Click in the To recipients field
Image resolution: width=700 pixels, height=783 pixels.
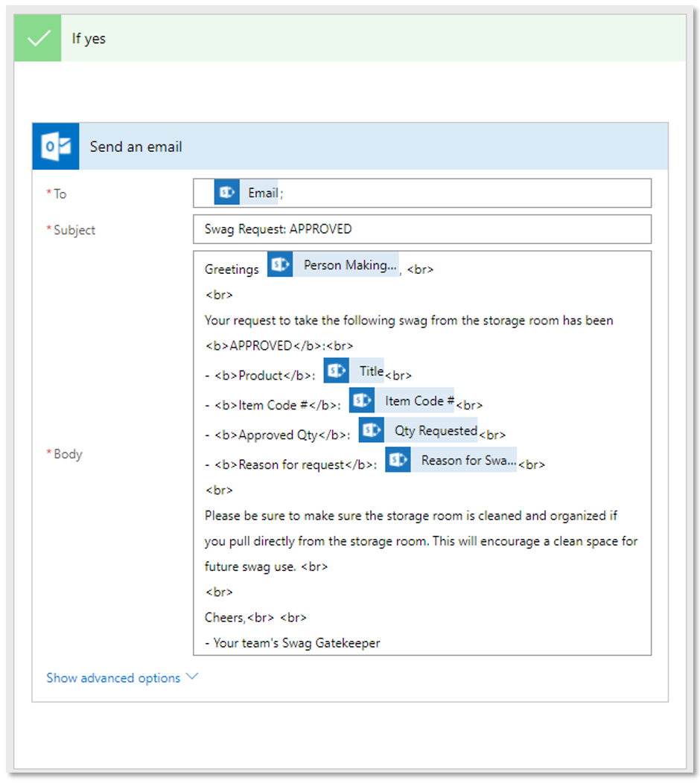coord(462,193)
